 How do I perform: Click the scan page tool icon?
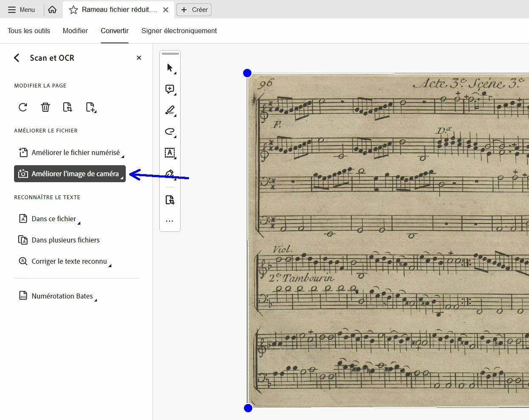(170, 200)
